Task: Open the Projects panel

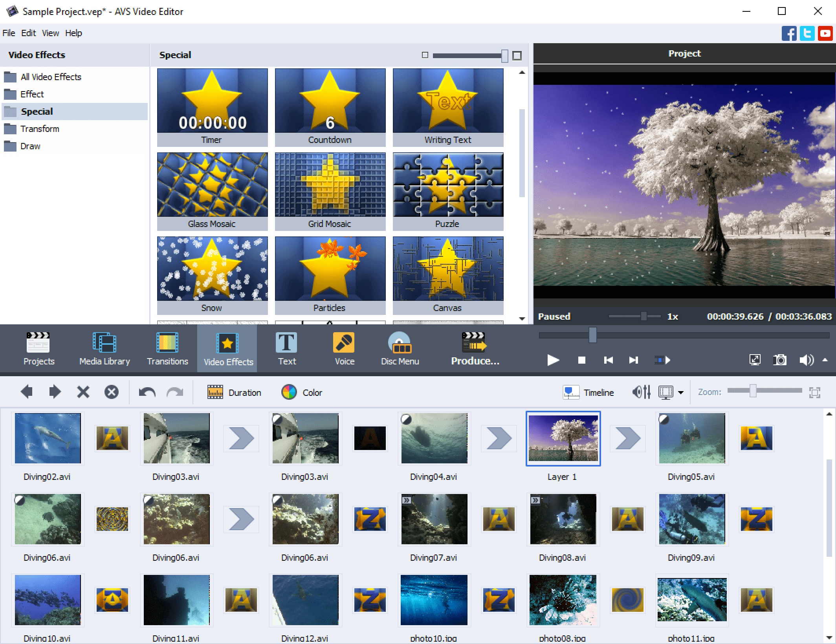Action: (38, 348)
